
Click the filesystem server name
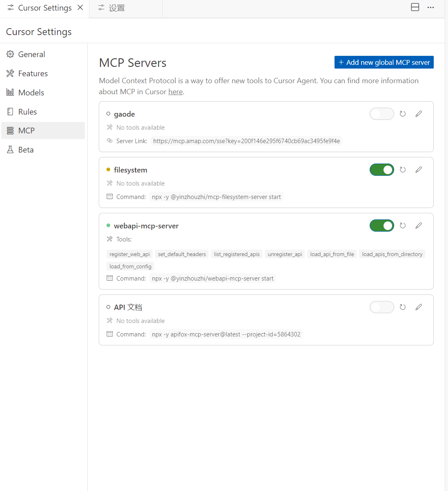pos(131,170)
